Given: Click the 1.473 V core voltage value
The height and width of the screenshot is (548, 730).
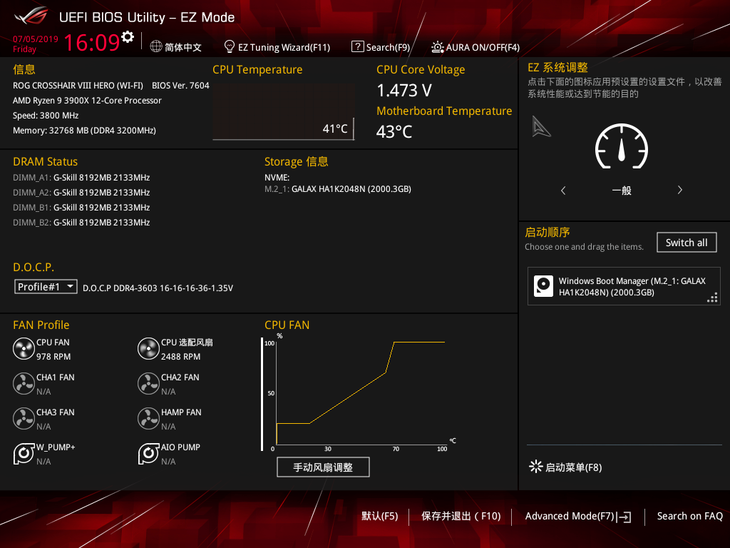Looking at the screenshot, I should pyautogui.click(x=404, y=90).
